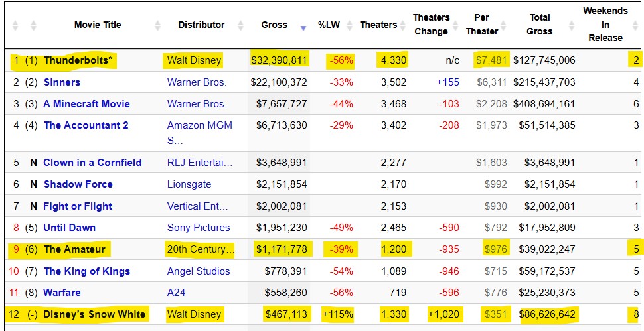Select the $22,100,372 gross cell

(279, 82)
